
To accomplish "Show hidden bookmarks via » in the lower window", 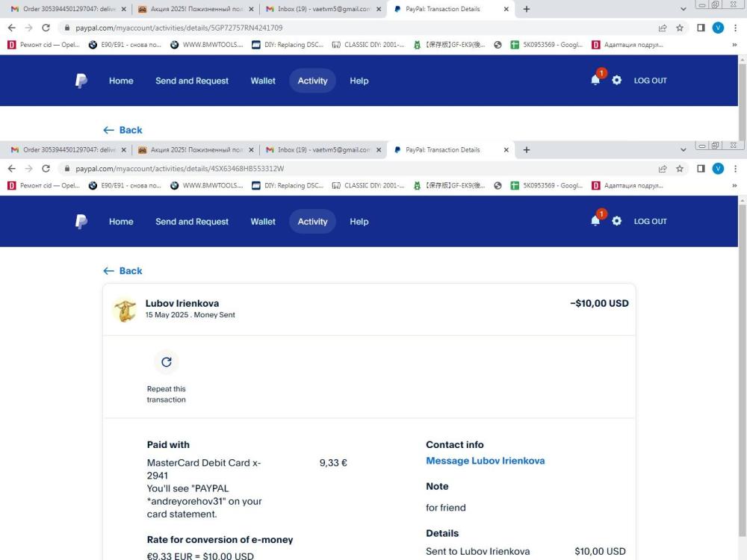I will 734,185.
